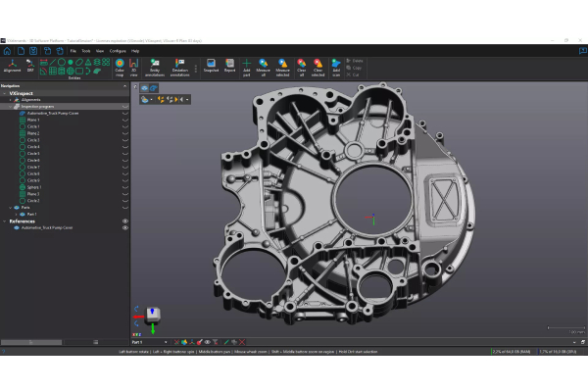Create a new session with New file icon
This screenshot has height=392, width=588.
tap(21, 51)
